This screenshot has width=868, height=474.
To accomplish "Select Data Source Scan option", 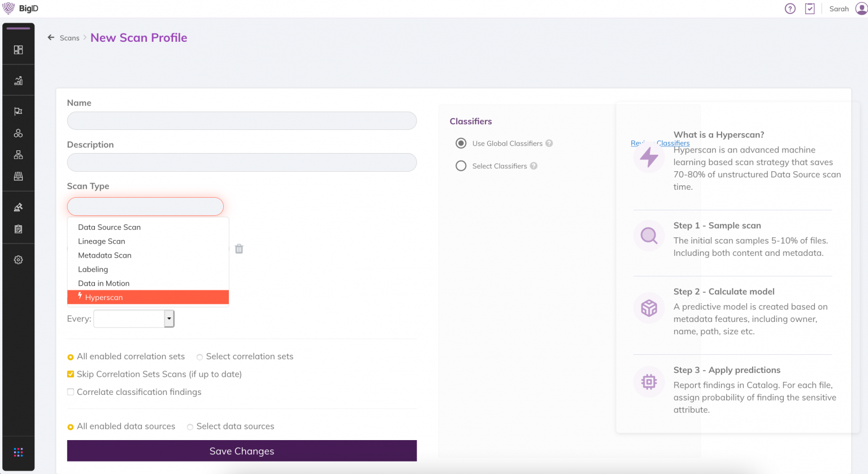I will pos(109,227).
